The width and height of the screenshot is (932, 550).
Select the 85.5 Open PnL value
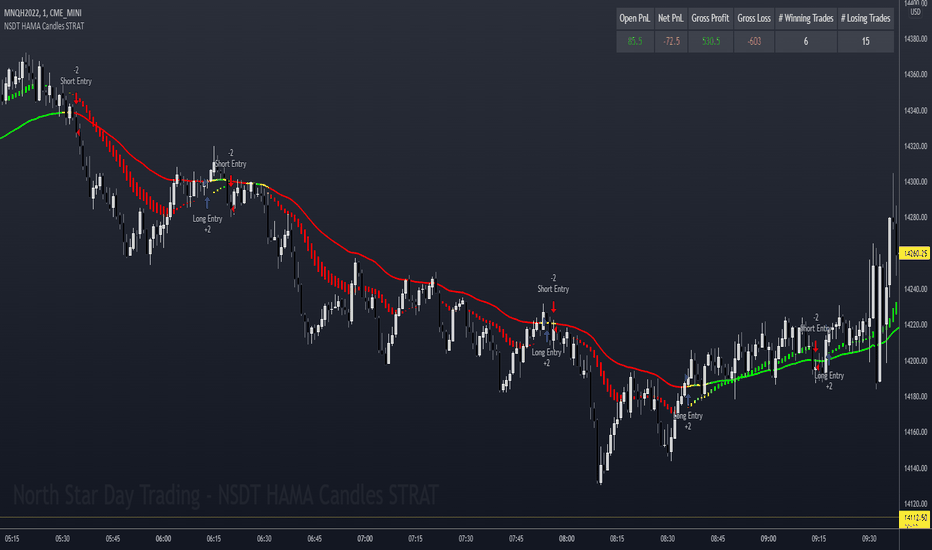tap(635, 41)
